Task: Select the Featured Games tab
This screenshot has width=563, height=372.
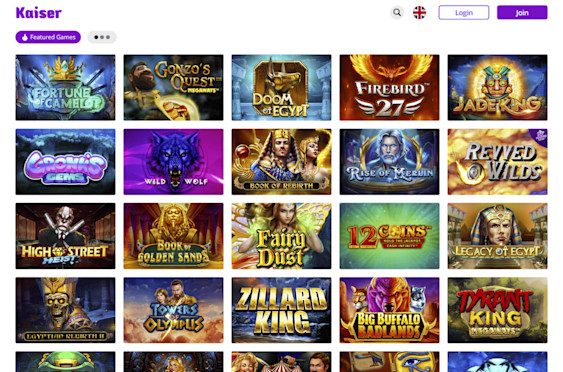Action: click(48, 37)
